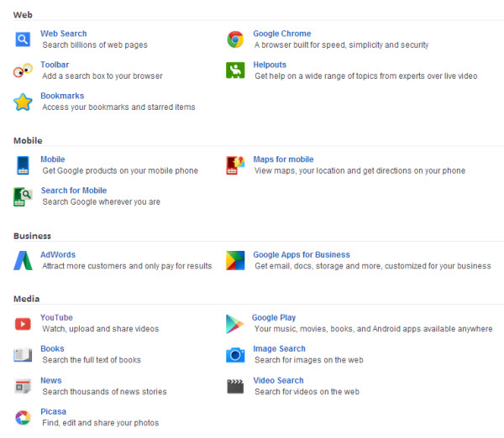Screen dimensions: 504x438
Task: Click the Mobile section heading
Action: tap(28, 141)
